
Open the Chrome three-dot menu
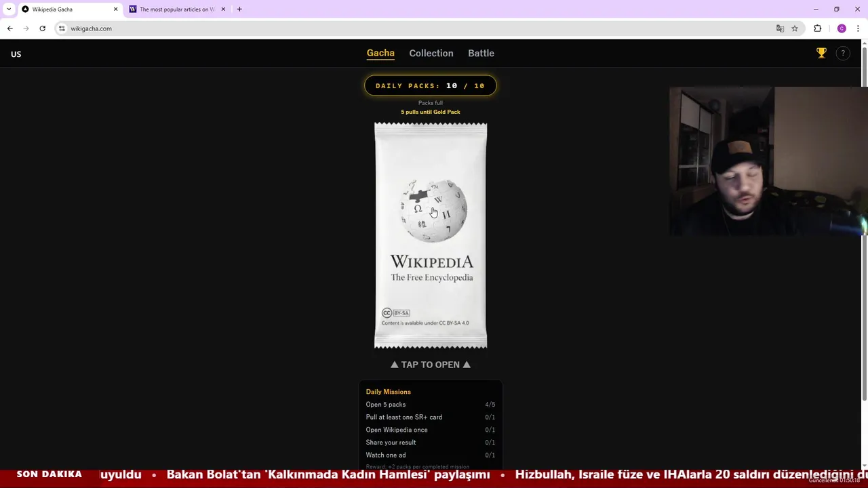pyautogui.click(x=858, y=28)
